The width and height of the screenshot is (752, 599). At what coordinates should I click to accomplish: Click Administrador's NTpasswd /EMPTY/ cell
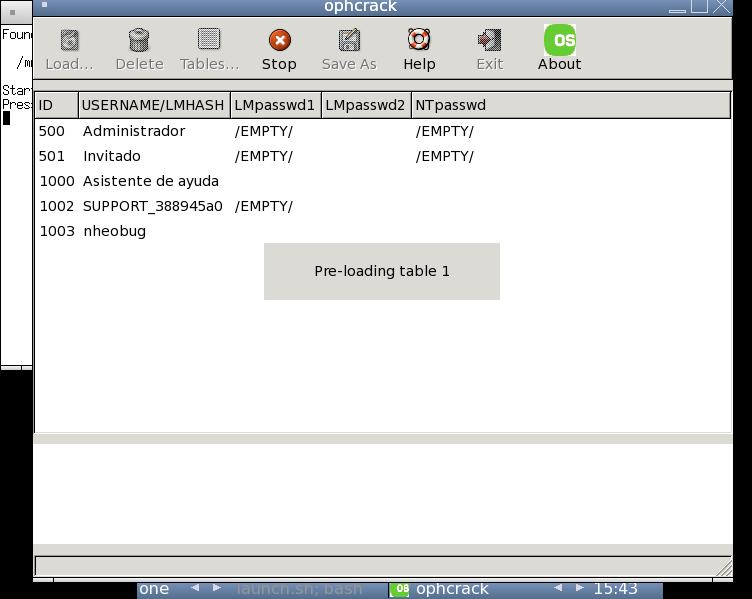445,131
